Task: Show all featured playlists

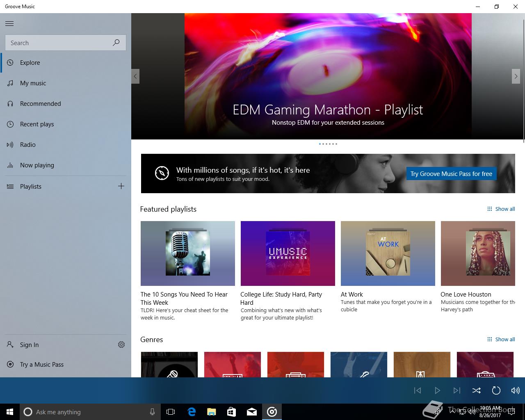Action: point(501,209)
